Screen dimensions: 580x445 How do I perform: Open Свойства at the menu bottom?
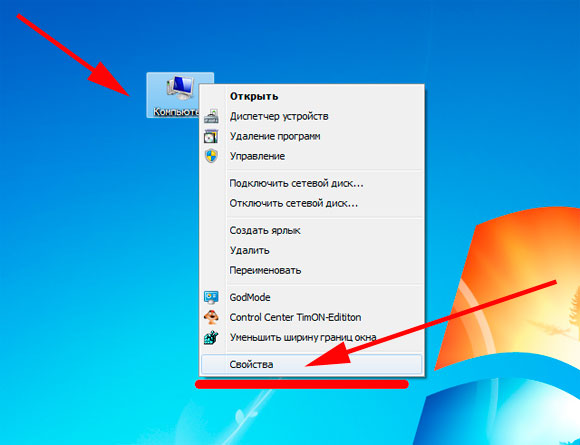tap(311, 364)
